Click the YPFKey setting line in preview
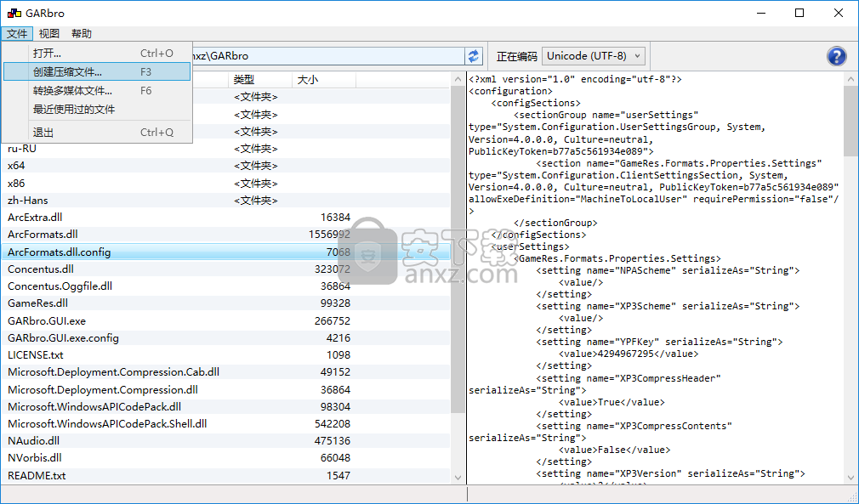Image resolution: width=859 pixels, height=504 pixels. tap(660, 342)
